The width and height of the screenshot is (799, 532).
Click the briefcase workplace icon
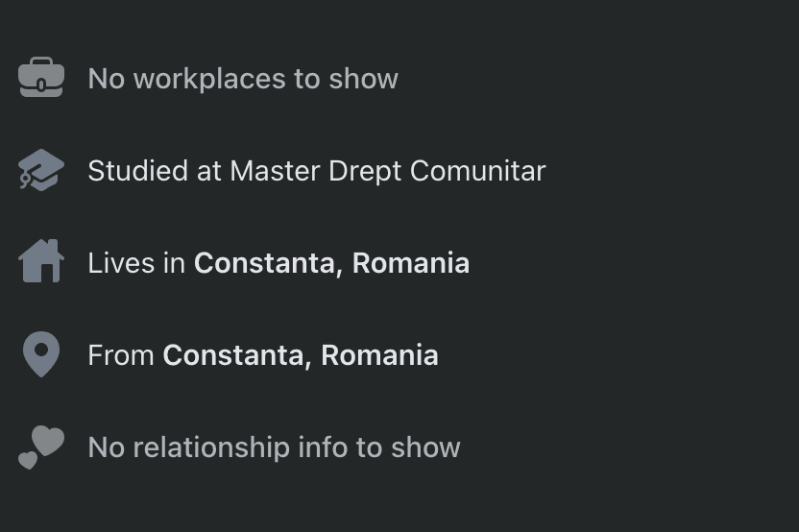click(x=41, y=78)
